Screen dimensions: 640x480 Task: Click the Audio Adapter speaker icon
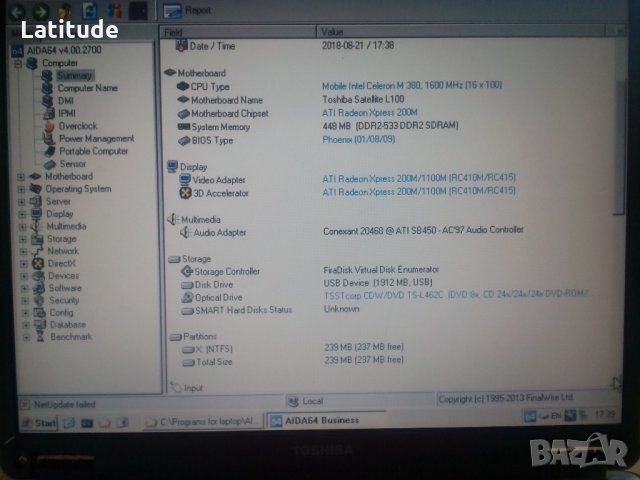click(186, 233)
